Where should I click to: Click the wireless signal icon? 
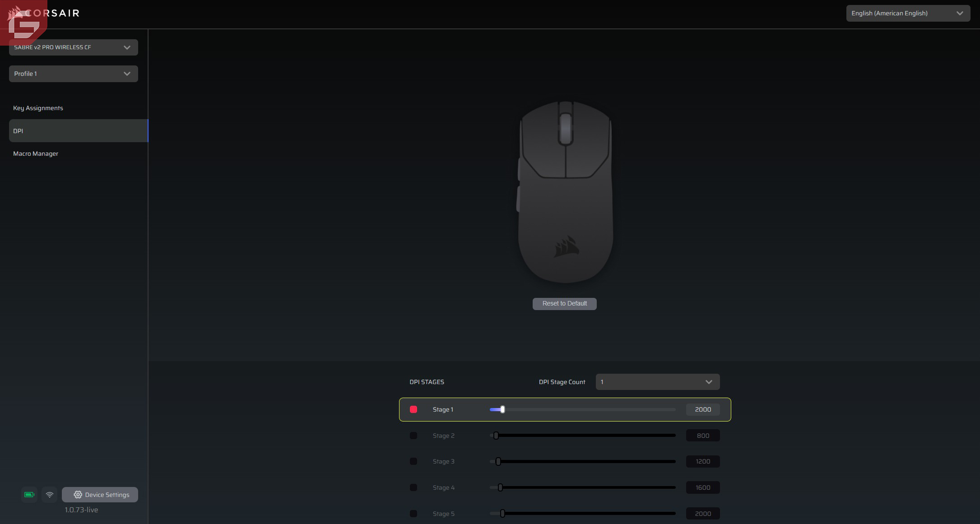pyautogui.click(x=49, y=494)
